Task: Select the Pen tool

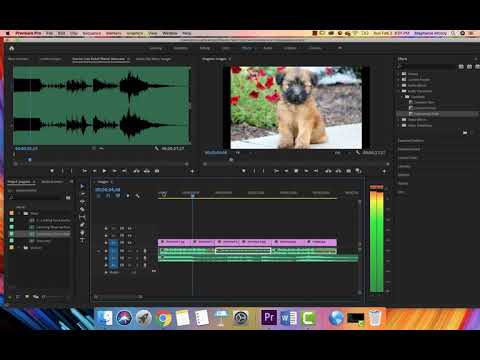Action: point(82,225)
